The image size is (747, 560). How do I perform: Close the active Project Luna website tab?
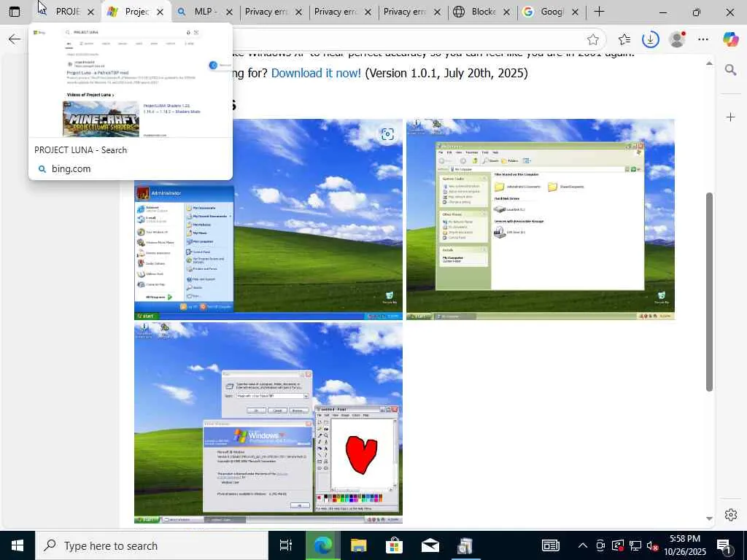(160, 12)
